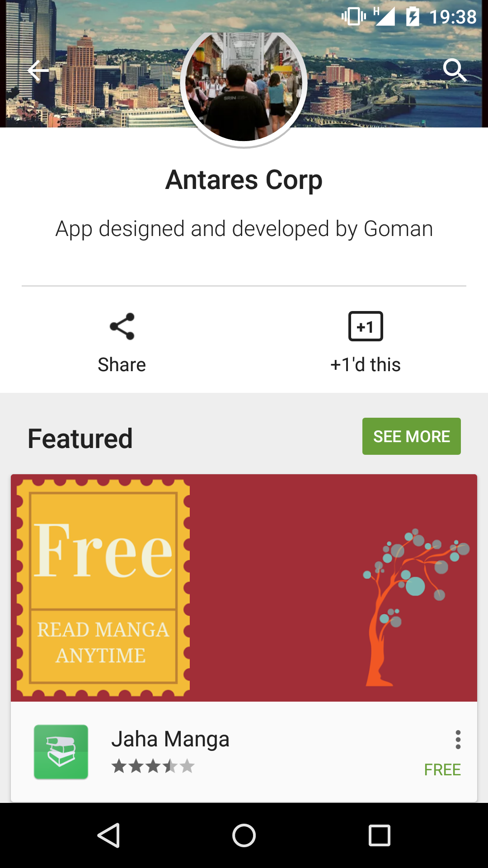Screen dimensions: 488x868
Task: Tap the Share text label
Action: [122, 364]
